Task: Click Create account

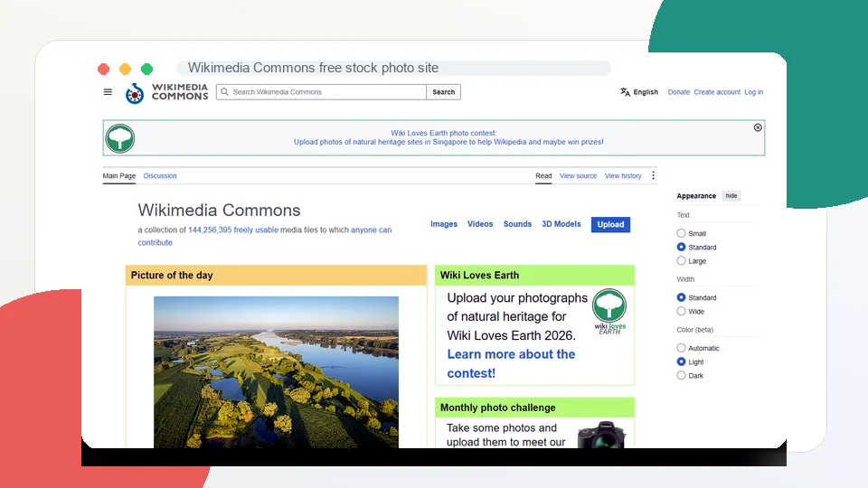Action: 717,92
